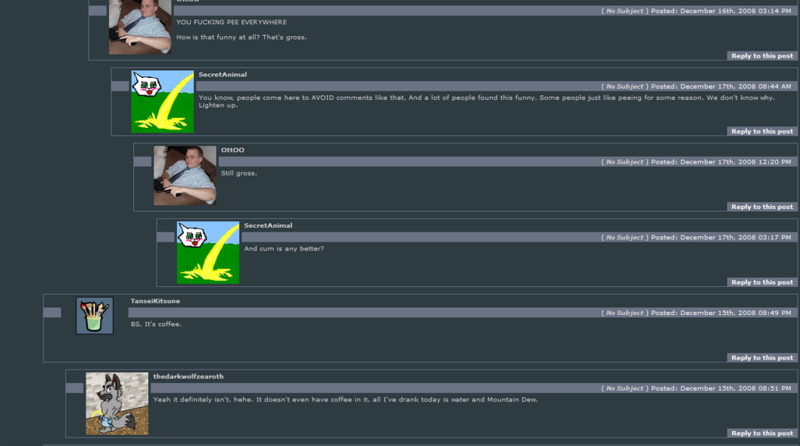Screen dimensions: 800x446
Task: Click the grey marker box beside thedarkwolfzearoth's comment
Action: coord(74,388)
